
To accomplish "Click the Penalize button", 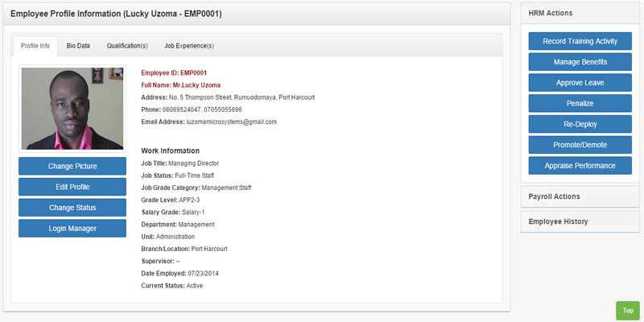I will coord(580,104).
